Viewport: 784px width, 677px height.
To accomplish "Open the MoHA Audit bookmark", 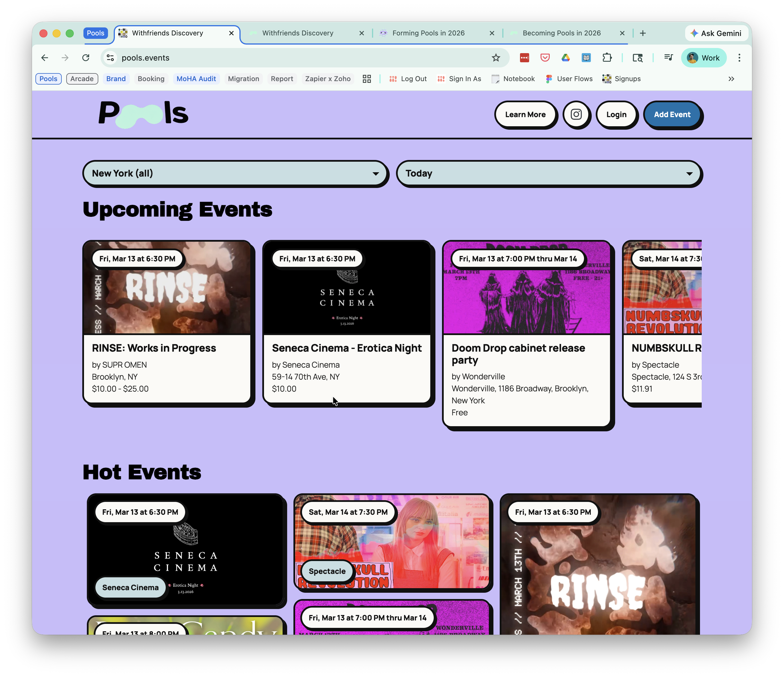I will click(196, 79).
